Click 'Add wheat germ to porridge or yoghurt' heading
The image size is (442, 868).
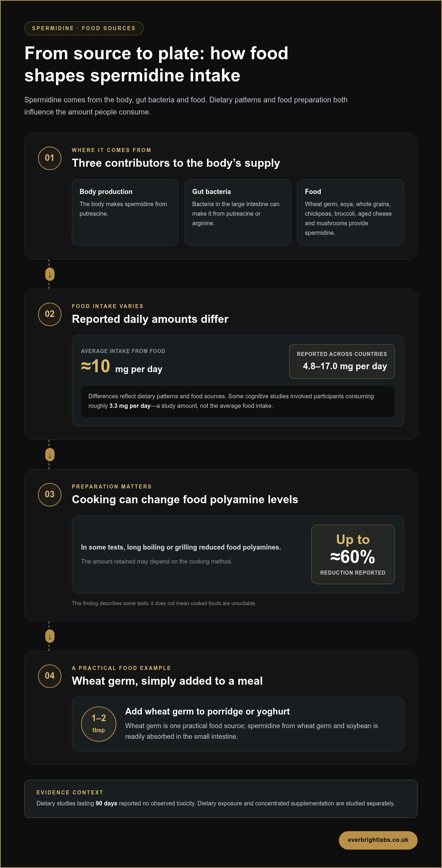pyautogui.click(x=207, y=712)
